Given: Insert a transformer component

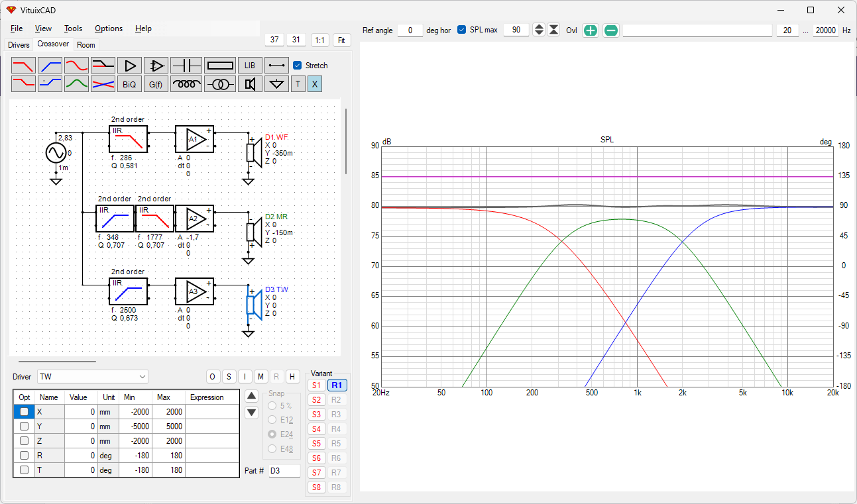Looking at the screenshot, I should (x=220, y=84).
